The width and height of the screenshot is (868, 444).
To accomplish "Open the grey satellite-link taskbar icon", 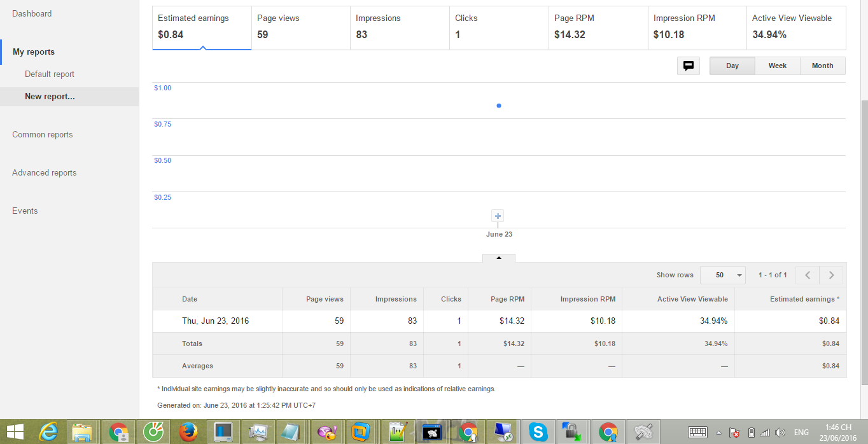I will (643, 433).
